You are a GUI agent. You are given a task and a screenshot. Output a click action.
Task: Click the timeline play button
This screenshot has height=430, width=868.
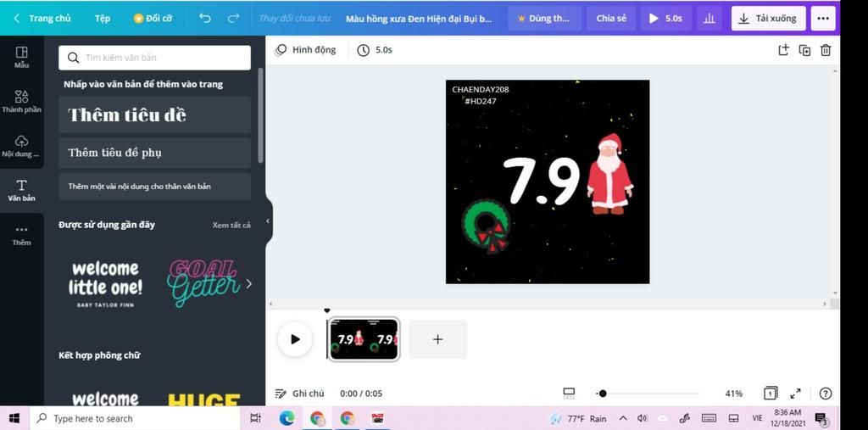click(x=295, y=339)
